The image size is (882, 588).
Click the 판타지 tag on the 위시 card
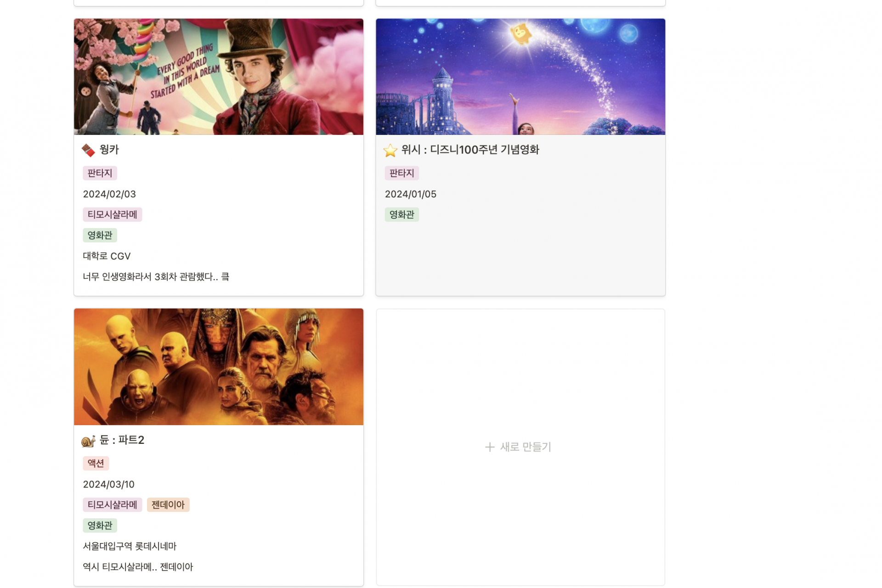tap(402, 173)
